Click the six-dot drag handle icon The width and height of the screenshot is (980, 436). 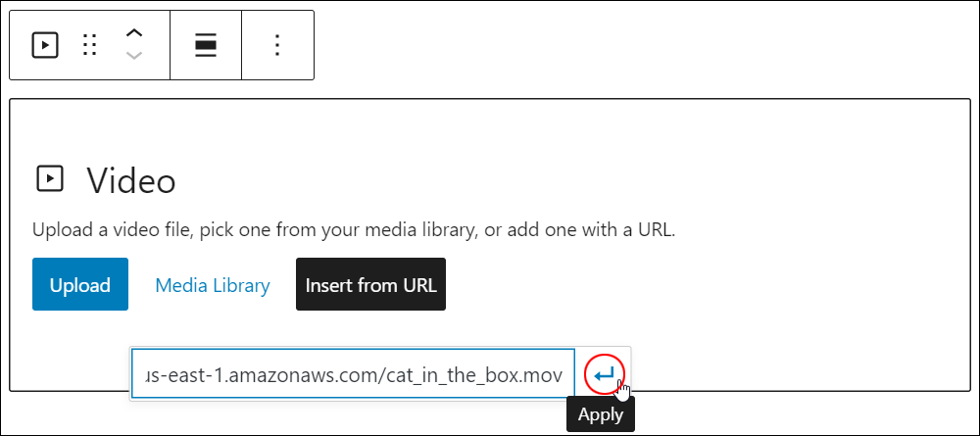click(x=90, y=45)
